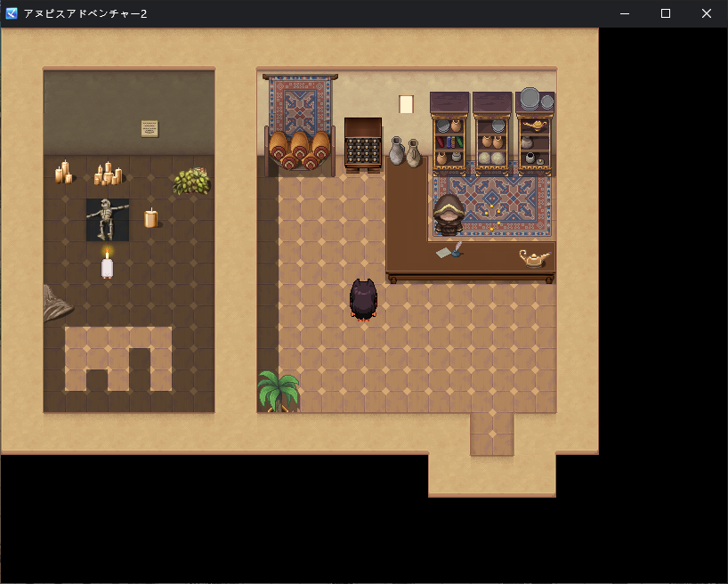This screenshot has height=584, width=728.
Task: Click the skeleton lying on the dark floor
Action: click(x=108, y=220)
